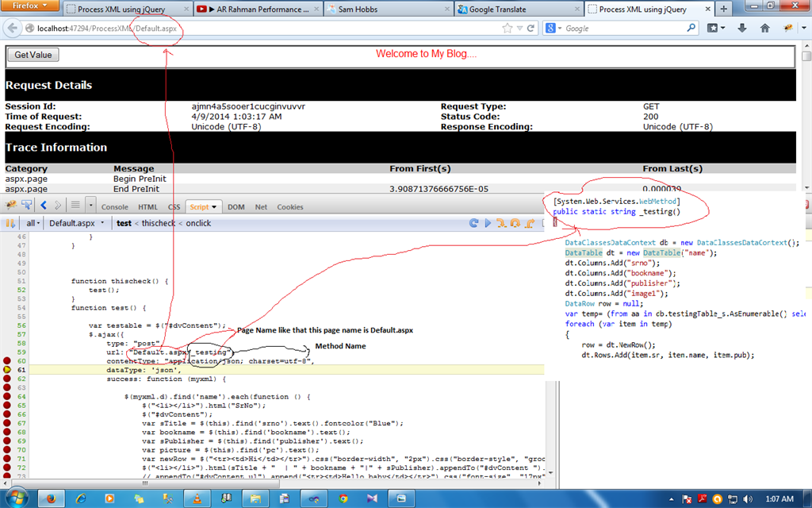Image resolution: width=812 pixels, height=508 pixels.
Task: Click the GetValue button
Action: click(x=33, y=55)
